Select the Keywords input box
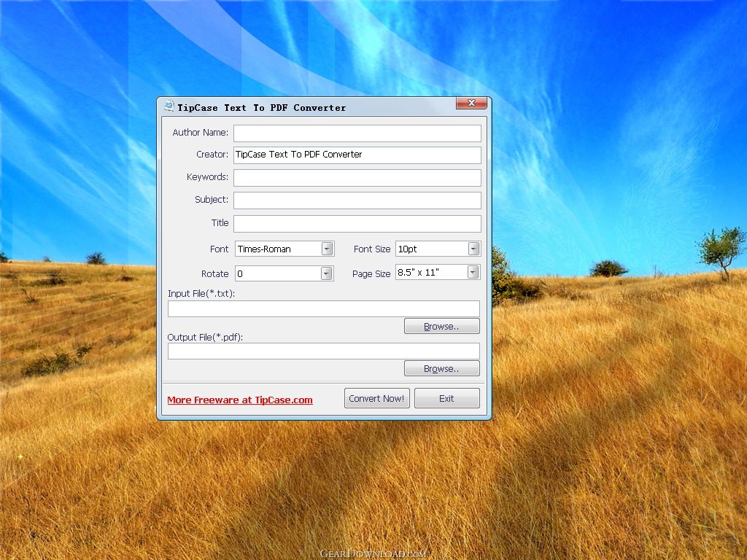The width and height of the screenshot is (747, 560). pos(357,177)
